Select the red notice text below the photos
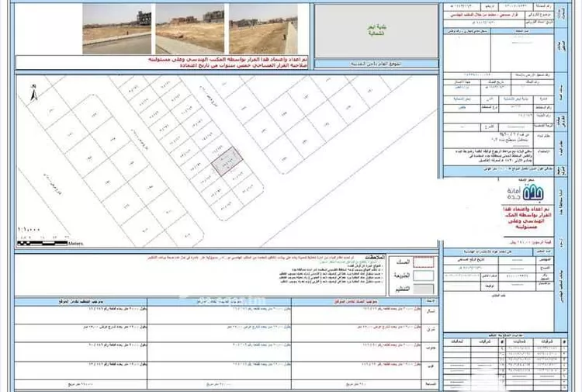This screenshot has height=392, width=582. point(228,62)
